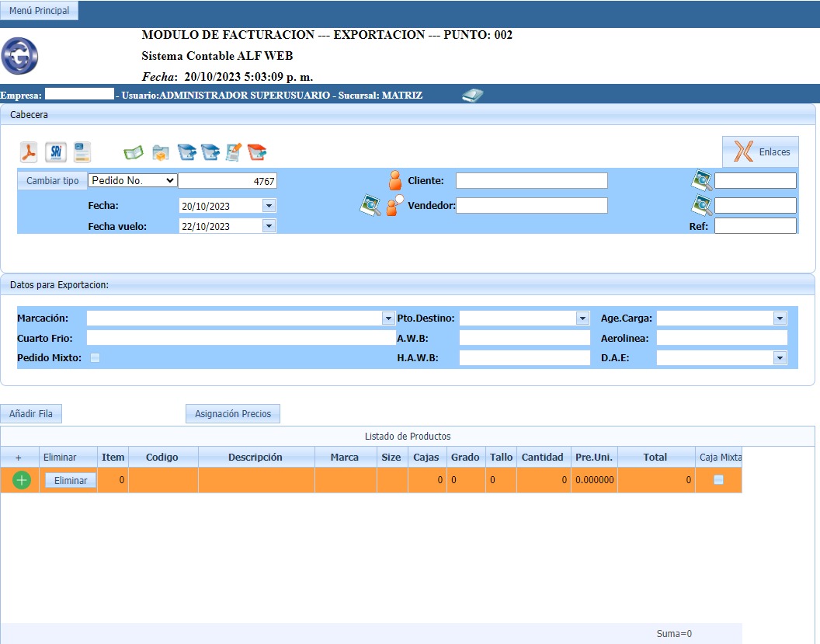This screenshot has width=820, height=644.
Task: Expand the Fecha vuelo date picker
Action: pyautogui.click(x=269, y=226)
